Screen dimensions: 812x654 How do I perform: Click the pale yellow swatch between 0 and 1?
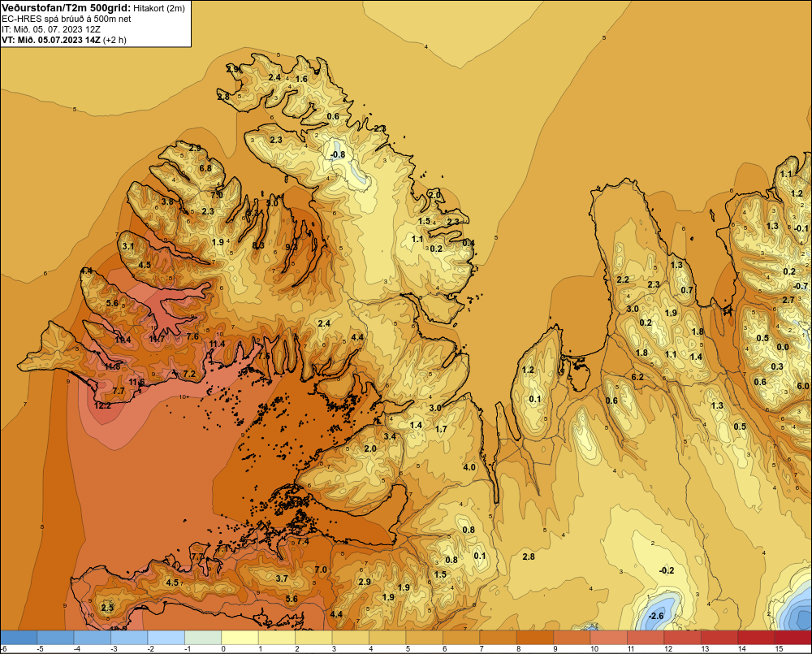tap(240, 638)
